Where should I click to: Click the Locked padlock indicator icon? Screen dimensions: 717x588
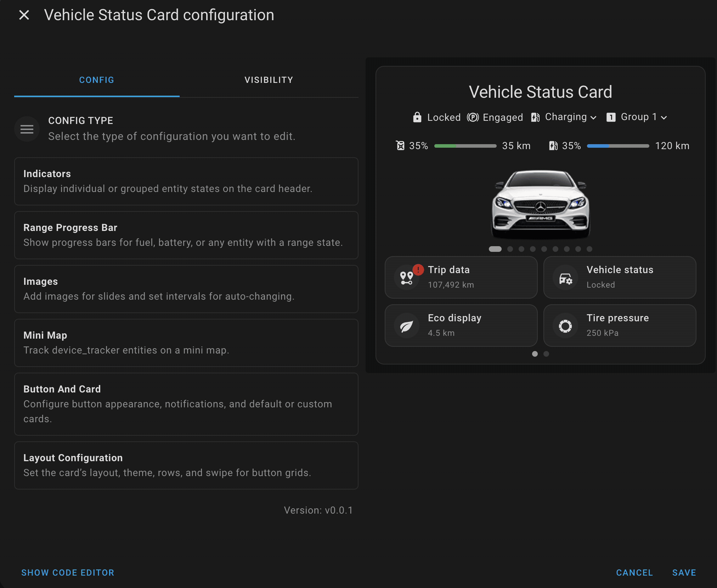[x=417, y=117]
